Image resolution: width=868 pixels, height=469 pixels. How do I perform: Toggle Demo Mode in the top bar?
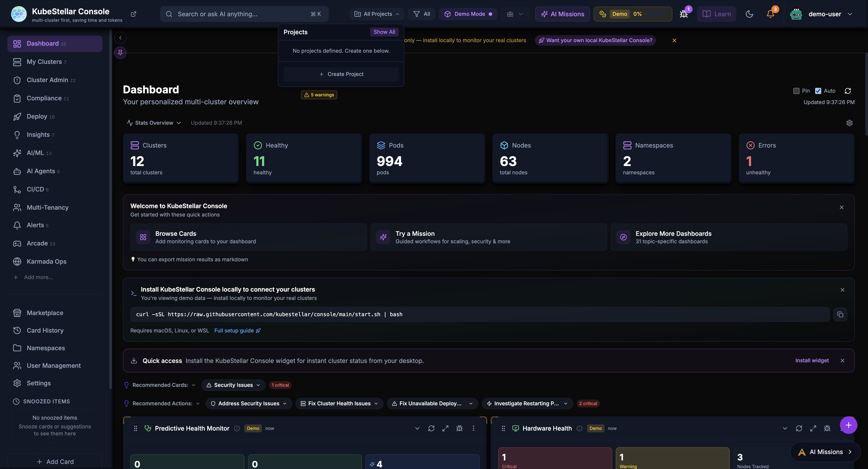tap(468, 14)
